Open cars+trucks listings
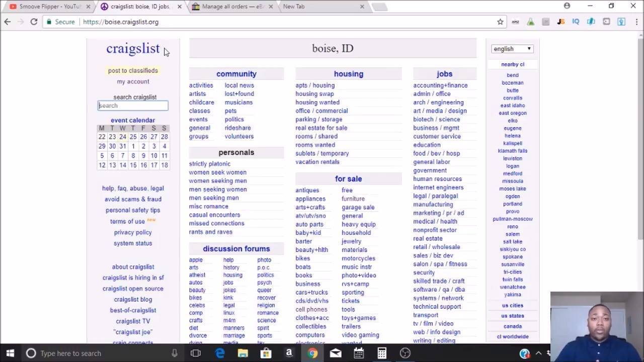The image size is (644, 362). tap(311, 293)
